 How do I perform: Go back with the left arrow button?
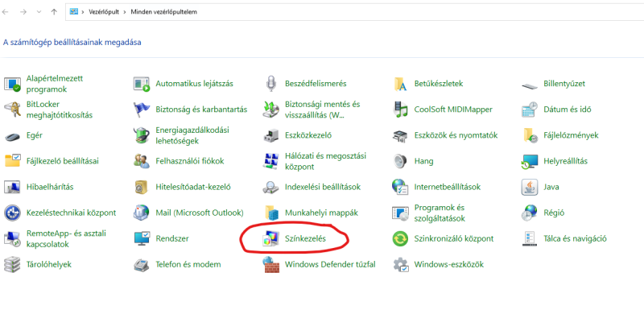(x=6, y=12)
